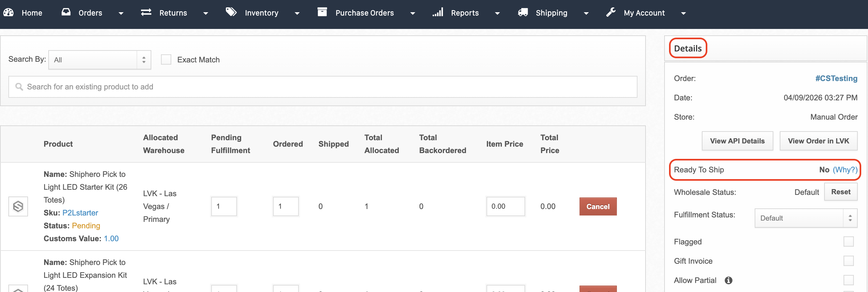
Task: Click the Home palette icon
Action: click(x=8, y=13)
